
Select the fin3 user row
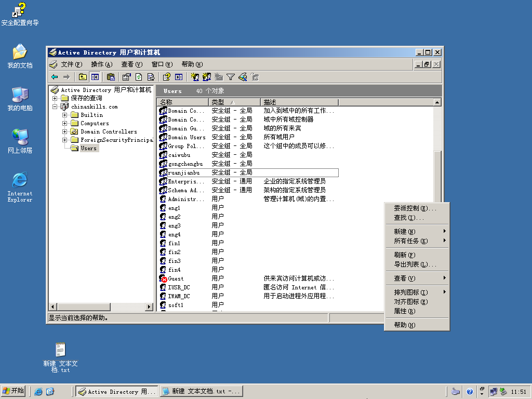point(248,261)
